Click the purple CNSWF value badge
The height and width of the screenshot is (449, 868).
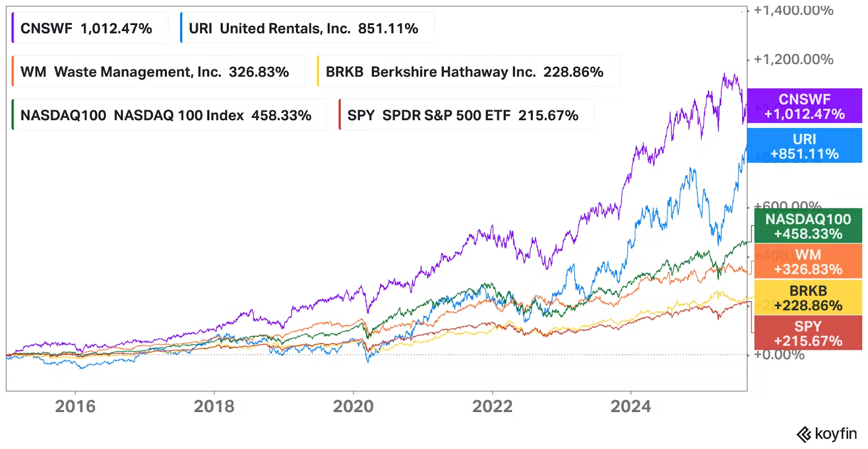pyautogui.click(x=804, y=106)
